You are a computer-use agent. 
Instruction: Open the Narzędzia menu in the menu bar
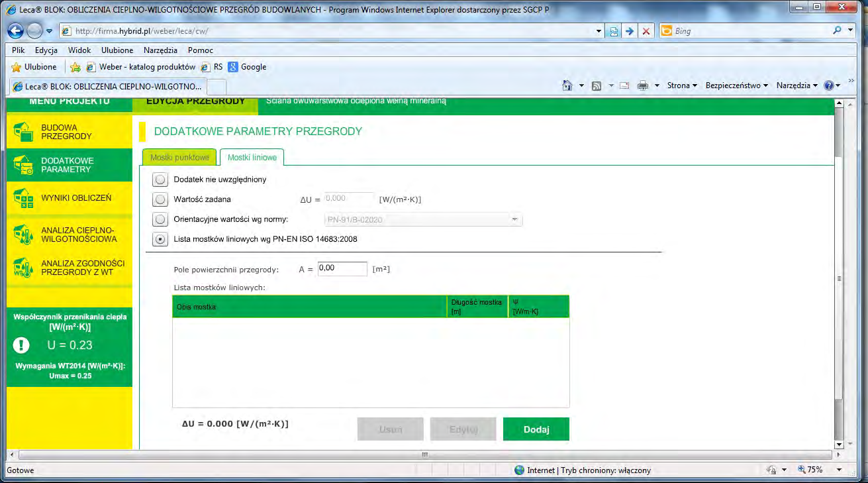[x=160, y=50]
